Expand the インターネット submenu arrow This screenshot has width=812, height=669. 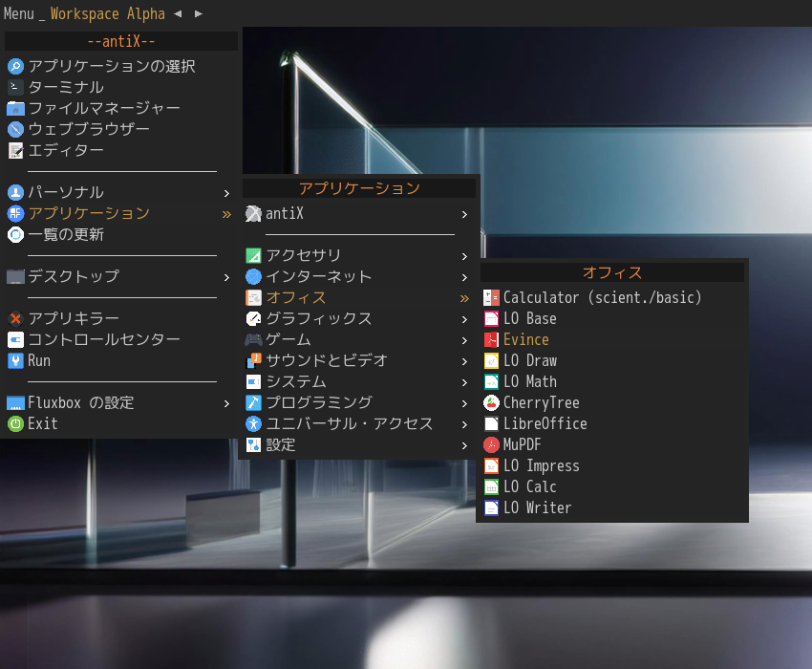click(464, 278)
